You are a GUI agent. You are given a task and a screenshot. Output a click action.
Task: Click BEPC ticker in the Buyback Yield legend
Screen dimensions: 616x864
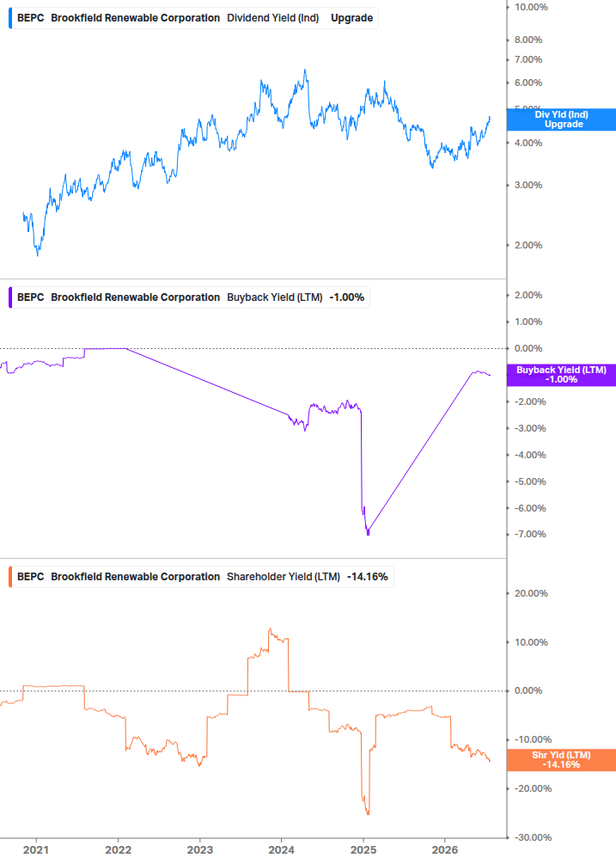click(x=30, y=297)
